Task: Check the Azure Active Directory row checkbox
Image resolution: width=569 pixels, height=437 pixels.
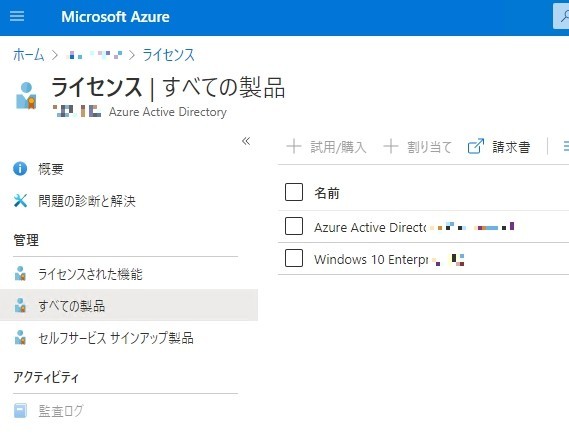Action: coord(294,226)
